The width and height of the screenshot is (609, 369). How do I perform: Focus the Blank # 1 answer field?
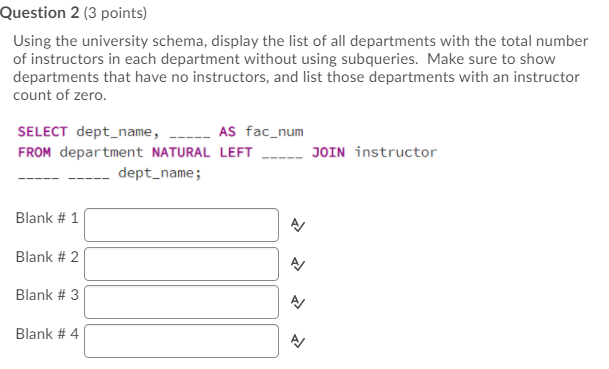pos(181,225)
